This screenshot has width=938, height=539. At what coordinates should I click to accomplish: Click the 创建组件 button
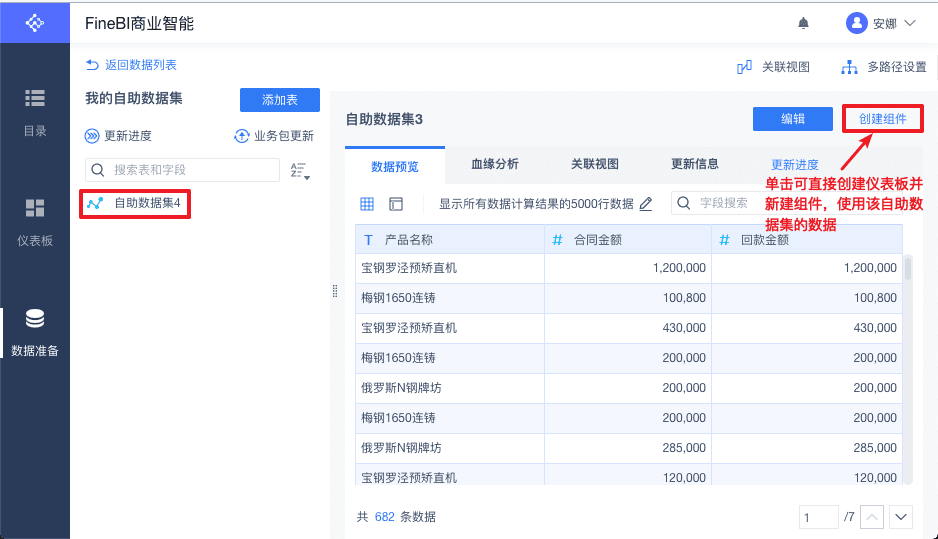pos(882,119)
